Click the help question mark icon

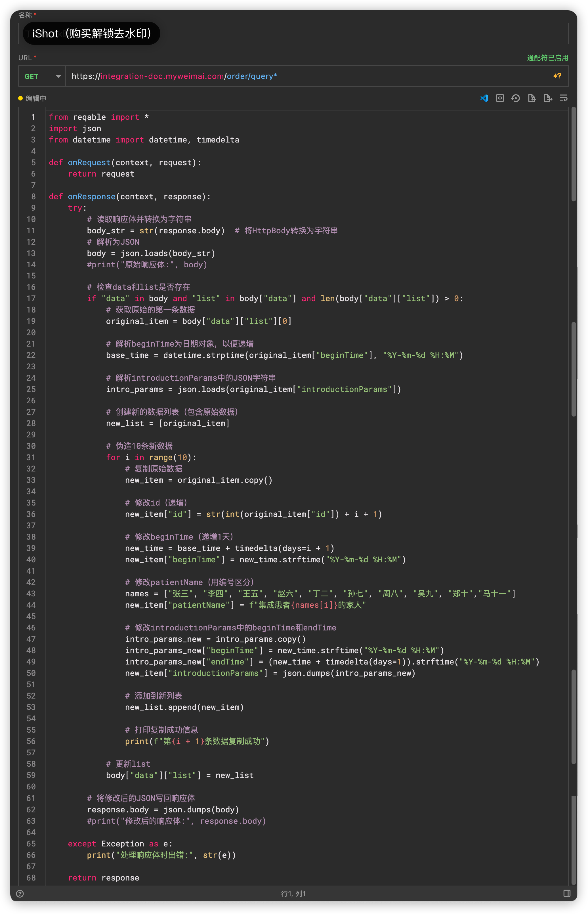tap(20, 893)
